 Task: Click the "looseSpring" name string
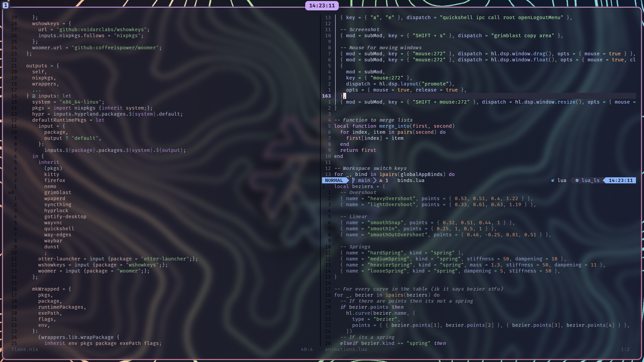(387, 271)
